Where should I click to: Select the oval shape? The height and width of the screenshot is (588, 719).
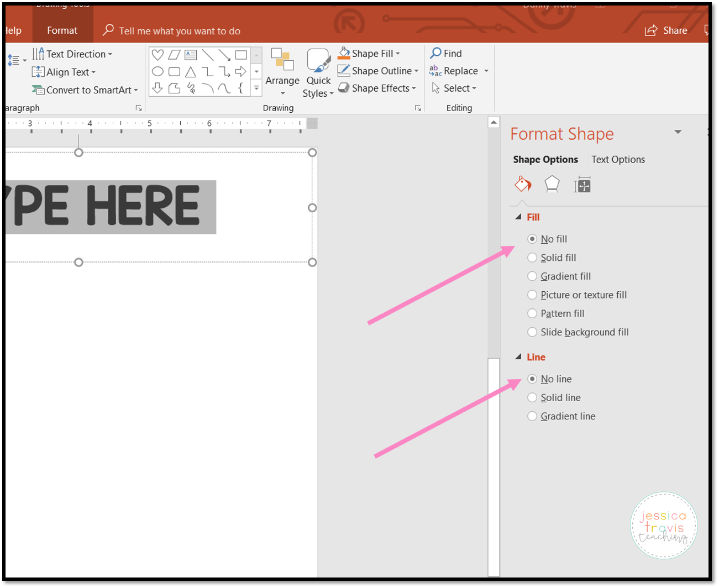[x=158, y=71]
